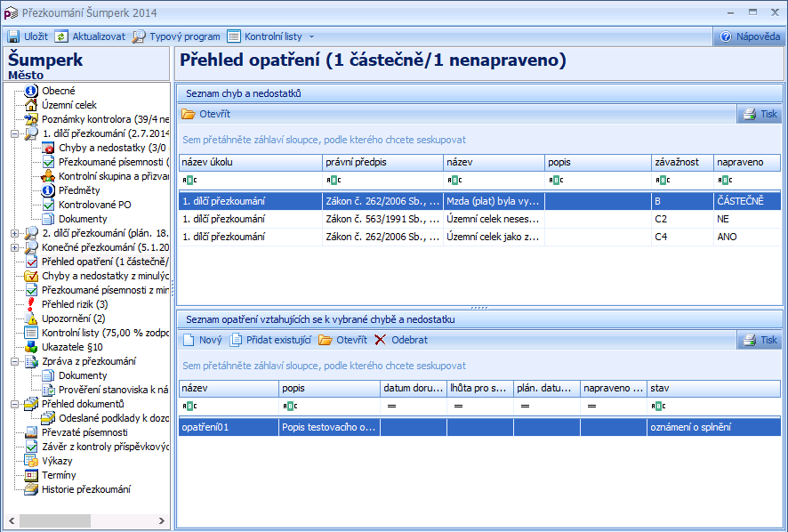The height and width of the screenshot is (532, 788).
Task: Click the Kontrolní listy list icon
Action: tap(234, 36)
